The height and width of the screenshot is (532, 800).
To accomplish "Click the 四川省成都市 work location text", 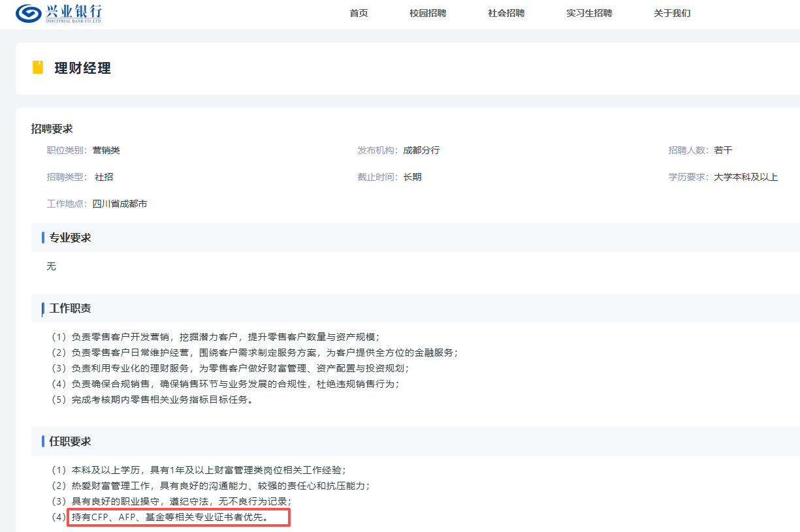I will tap(120, 204).
